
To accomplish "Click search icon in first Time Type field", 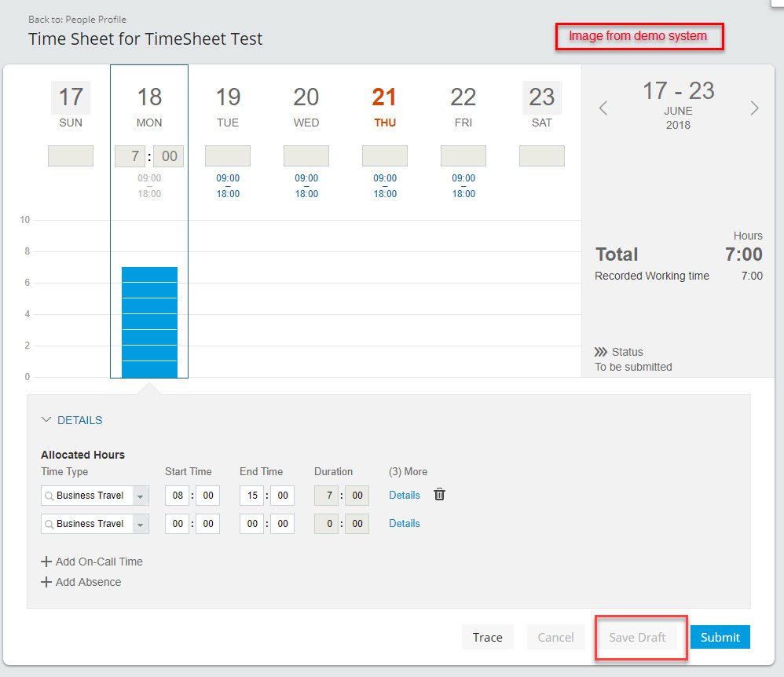I will pos(49,496).
